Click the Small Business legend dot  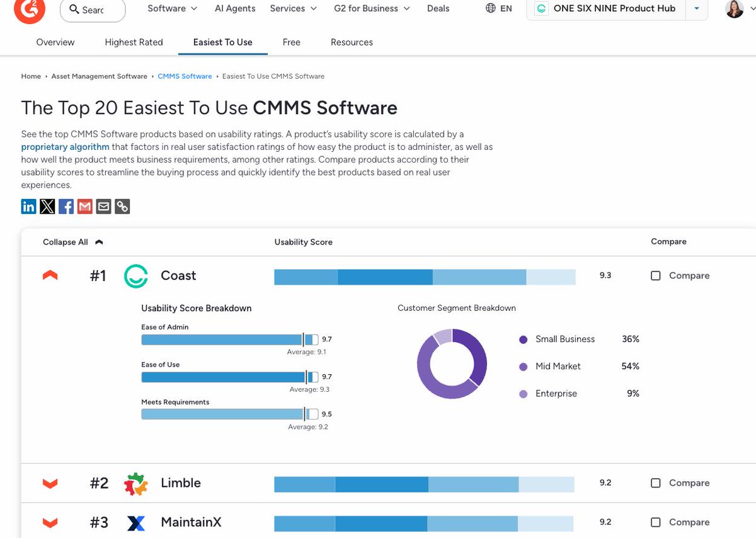(523, 340)
